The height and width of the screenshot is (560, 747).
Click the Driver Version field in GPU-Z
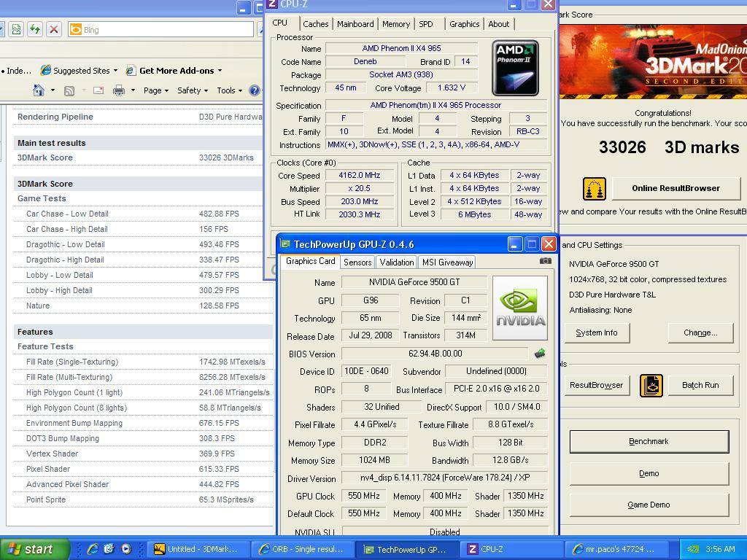point(444,478)
